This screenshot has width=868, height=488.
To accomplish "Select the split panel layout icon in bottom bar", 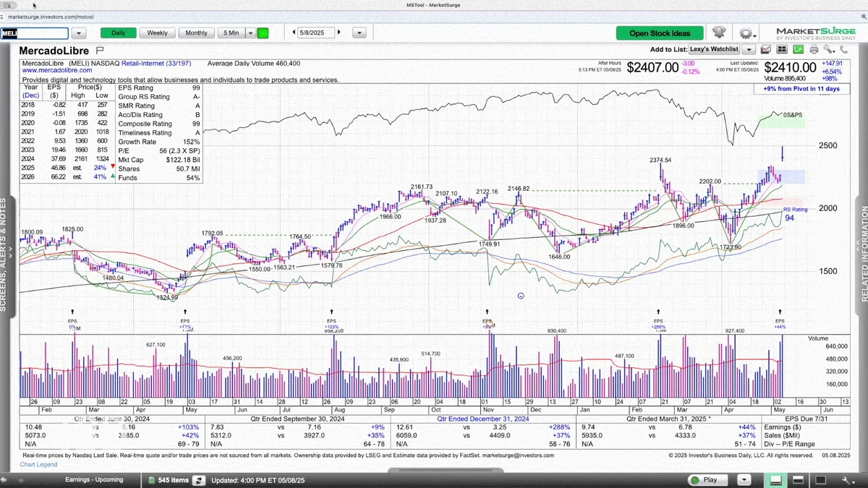I will (799, 480).
